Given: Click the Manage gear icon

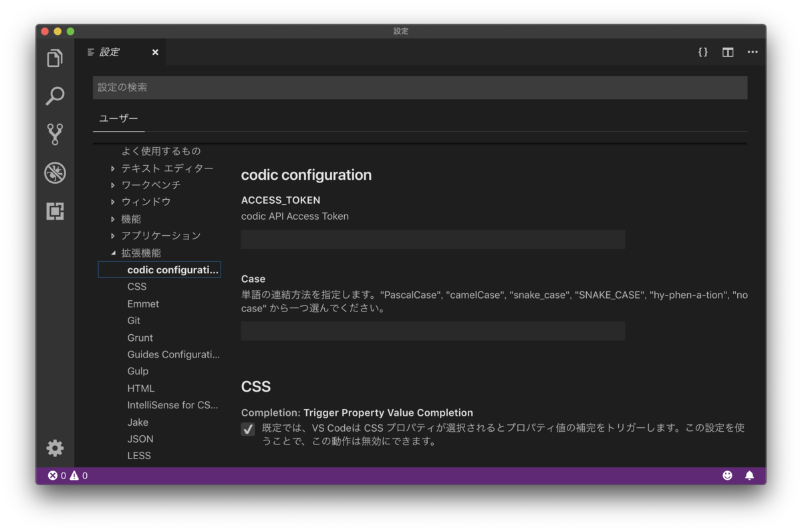Looking at the screenshot, I should tap(55, 448).
